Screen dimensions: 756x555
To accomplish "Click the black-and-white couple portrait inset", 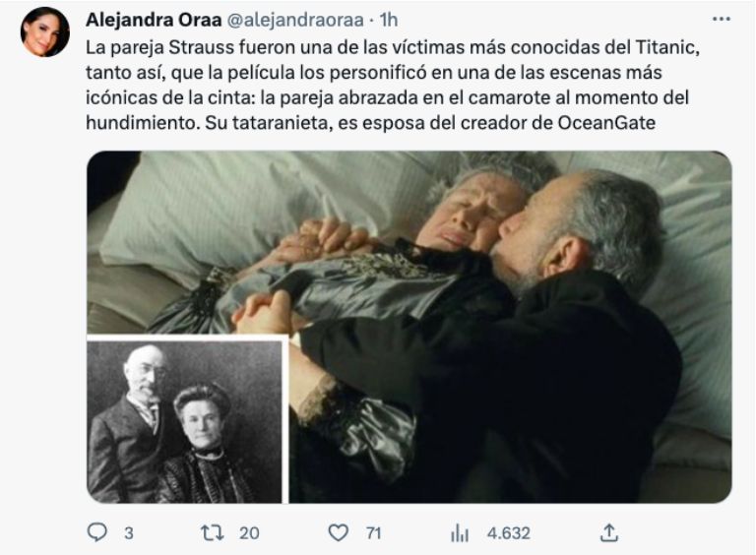I will click(185, 421).
